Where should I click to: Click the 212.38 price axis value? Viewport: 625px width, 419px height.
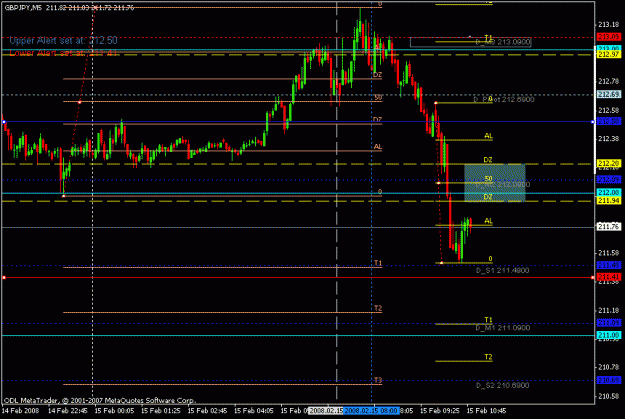tap(609, 139)
